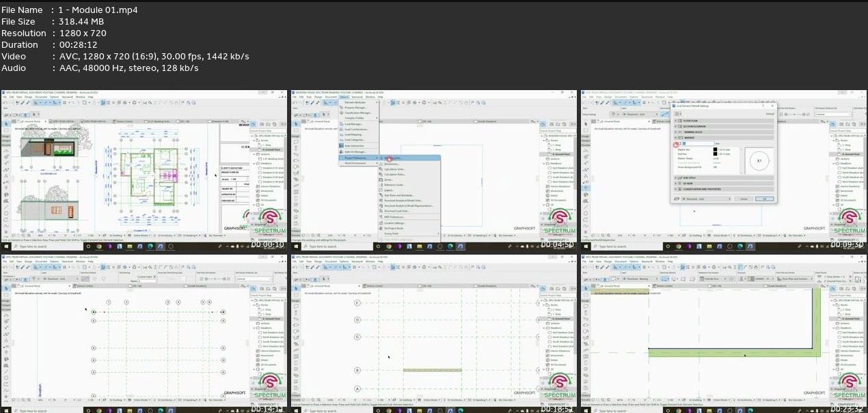Choose Reference Levels in Project Preferences submenu

pyautogui.click(x=409, y=184)
